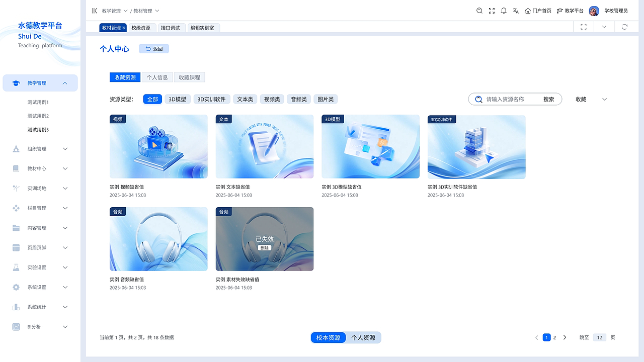The width and height of the screenshot is (644, 362).
Task: Open the 收藏 dropdown beside the search bar
Action: point(590,99)
